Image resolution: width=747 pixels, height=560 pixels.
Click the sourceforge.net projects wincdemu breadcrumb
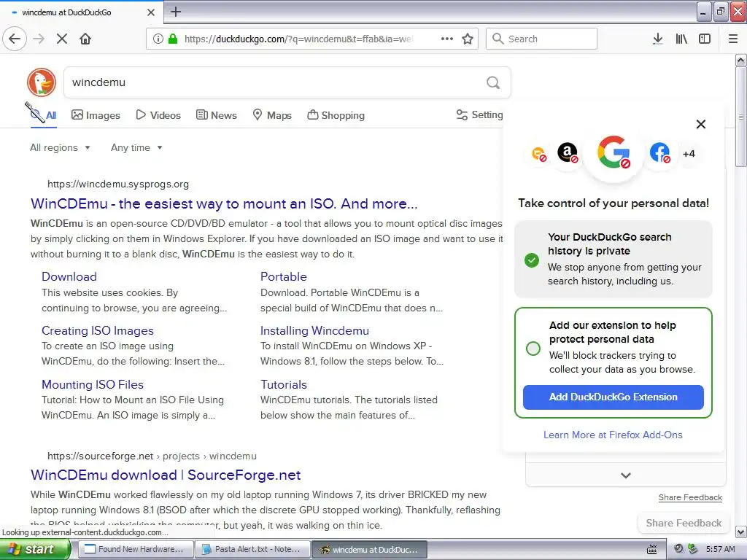(152, 456)
